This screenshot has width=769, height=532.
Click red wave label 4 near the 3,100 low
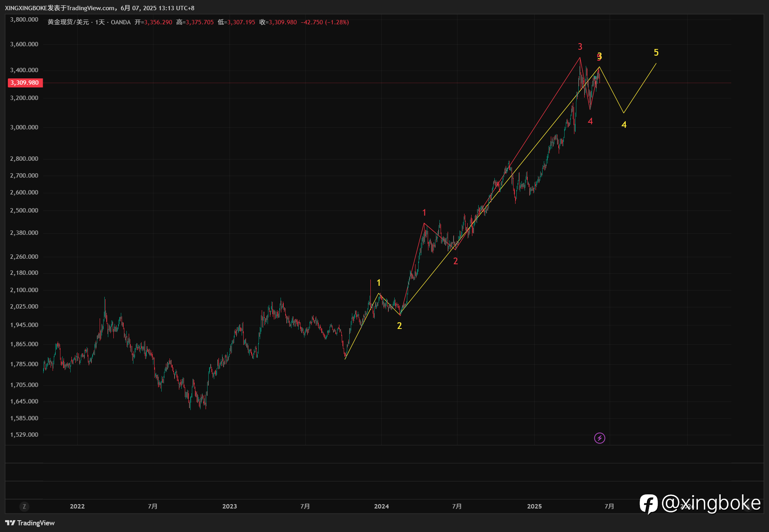[590, 122]
